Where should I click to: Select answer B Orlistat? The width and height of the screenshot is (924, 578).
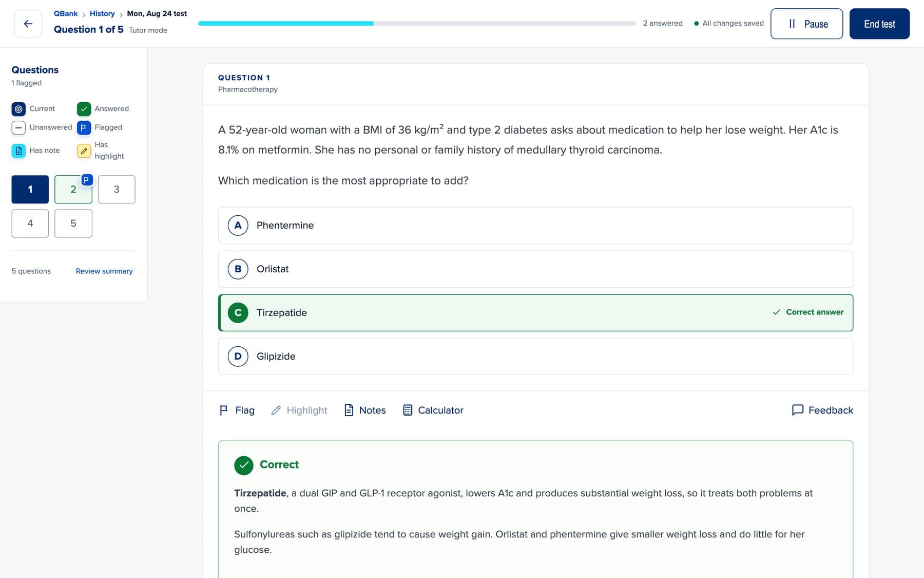535,269
